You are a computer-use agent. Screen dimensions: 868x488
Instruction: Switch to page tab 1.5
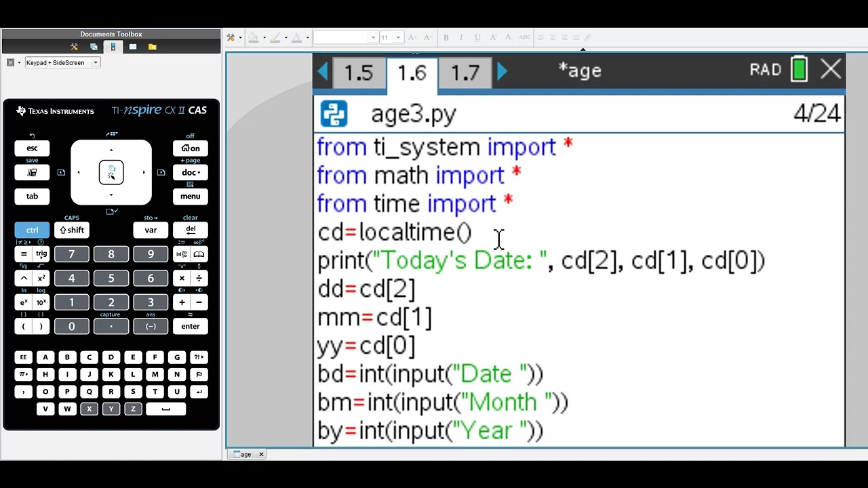[359, 73]
